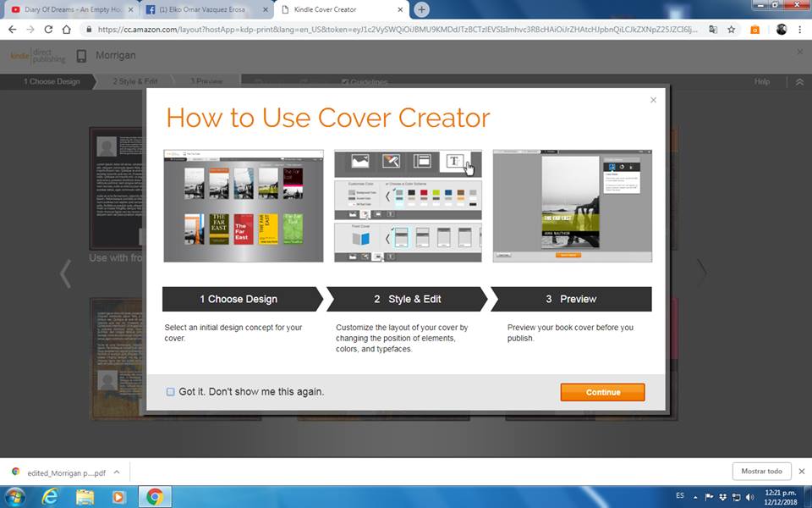The height and width of the screenshot is (508, 812).
Task: Open Windows Media Player from the taskbar
Action: click(118, 497)
